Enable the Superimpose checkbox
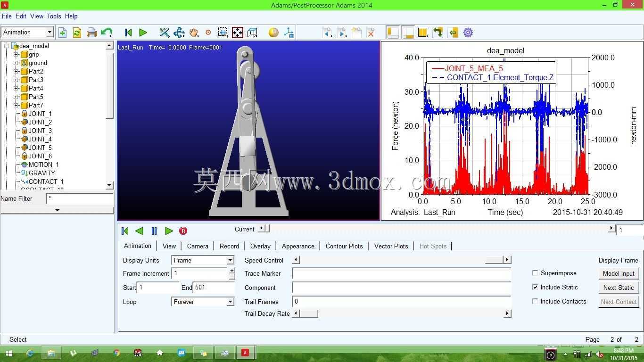Image resolution: width=644 pixels, height=362 pixels. (535, 273)
